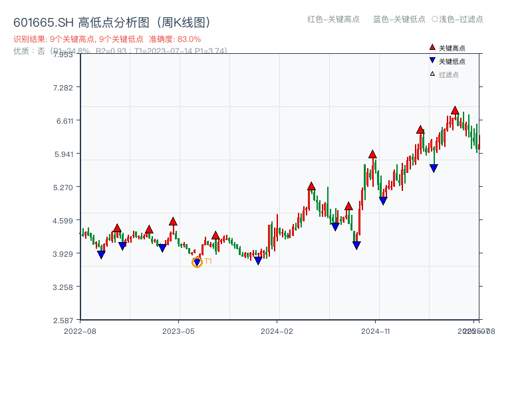This screenshot has height=399, width=532.
Task: Select blue low marker just right of 2024-11
Action: pyautogui.click(x=383, y=201)
